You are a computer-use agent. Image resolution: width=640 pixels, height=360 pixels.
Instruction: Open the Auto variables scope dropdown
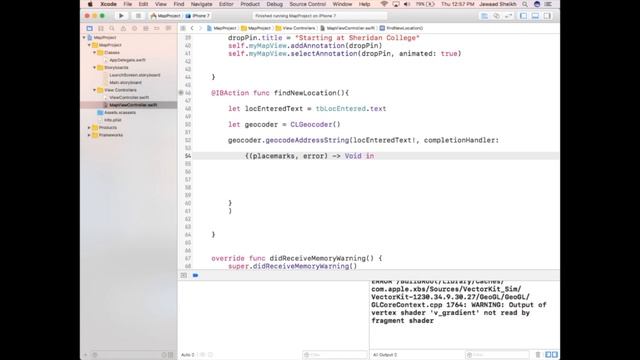tap(188, 355)
